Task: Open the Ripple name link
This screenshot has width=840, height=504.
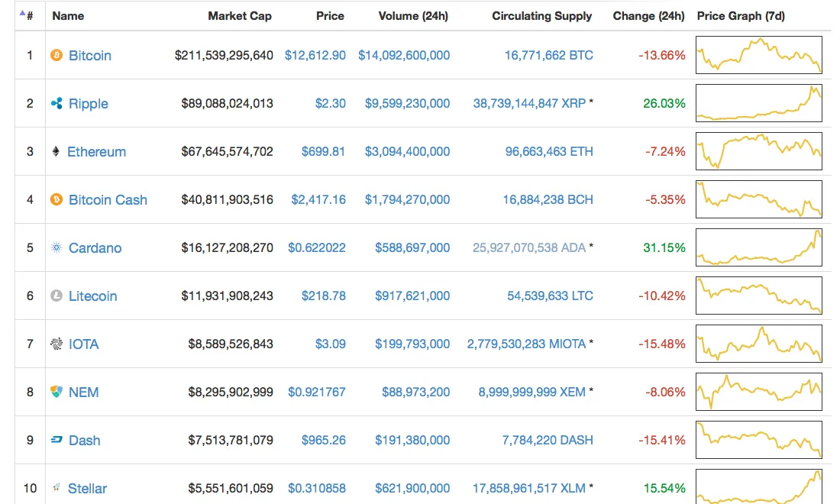Action: click(89, 104)
